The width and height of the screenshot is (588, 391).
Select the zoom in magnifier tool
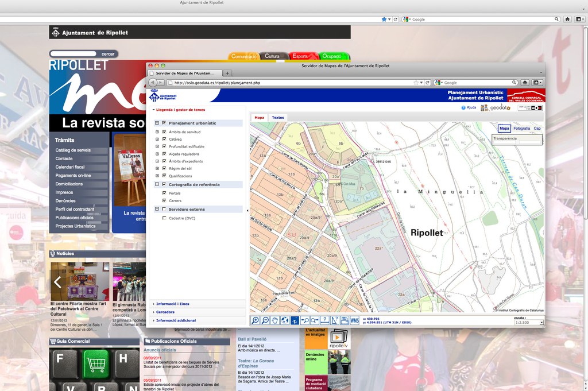(x=256, y=320)
